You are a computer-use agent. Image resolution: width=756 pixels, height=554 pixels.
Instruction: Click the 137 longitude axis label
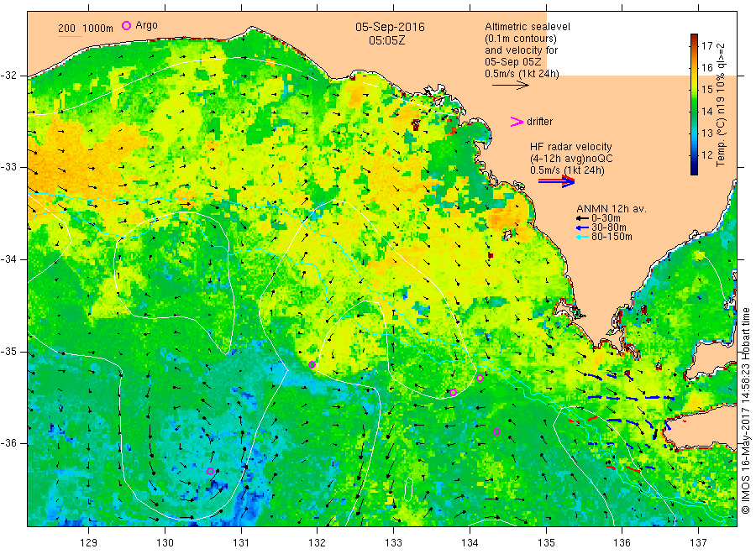698,543
